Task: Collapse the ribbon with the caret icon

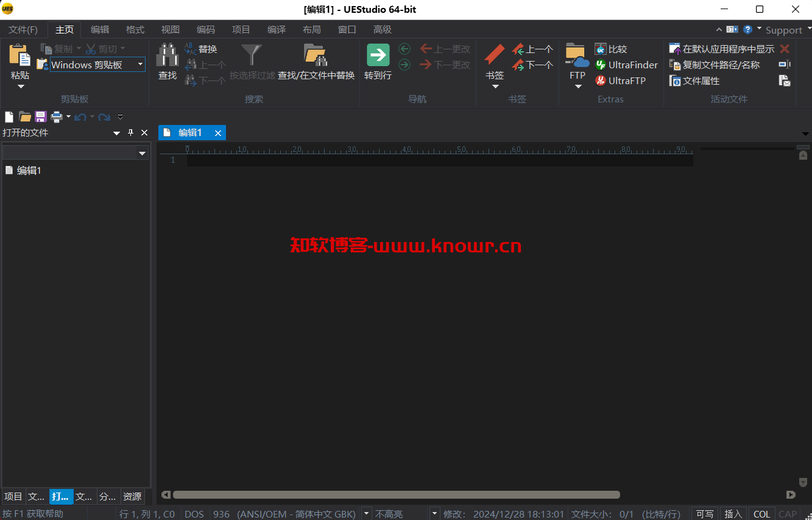Action: [719, 29]
